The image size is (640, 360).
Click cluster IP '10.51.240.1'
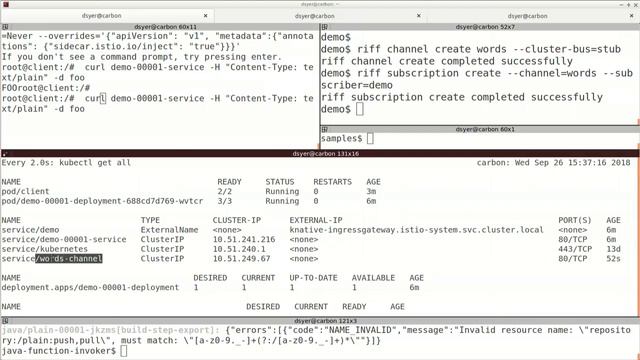239,249
